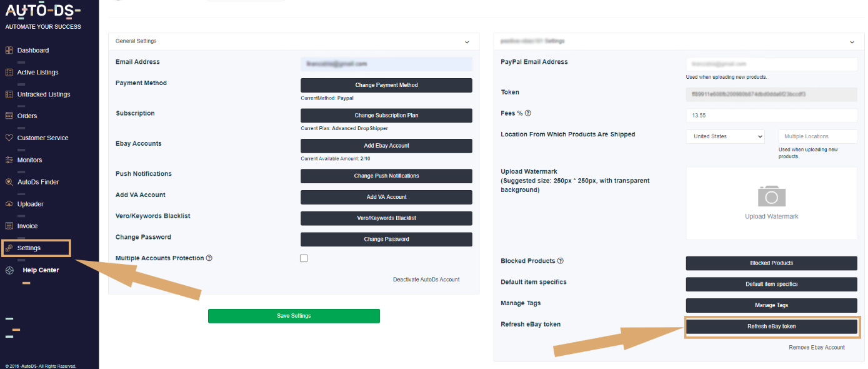Open Dashboard menu item
The width and height of the screenshot is (868, 369).
pos(33,50)
